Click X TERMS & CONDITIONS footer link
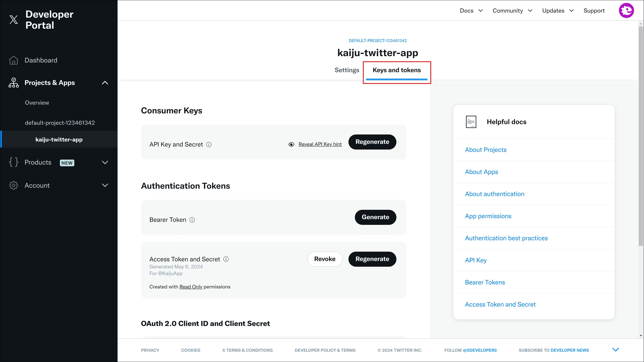Screen dimensions: 644x362 tap(247, 350)
